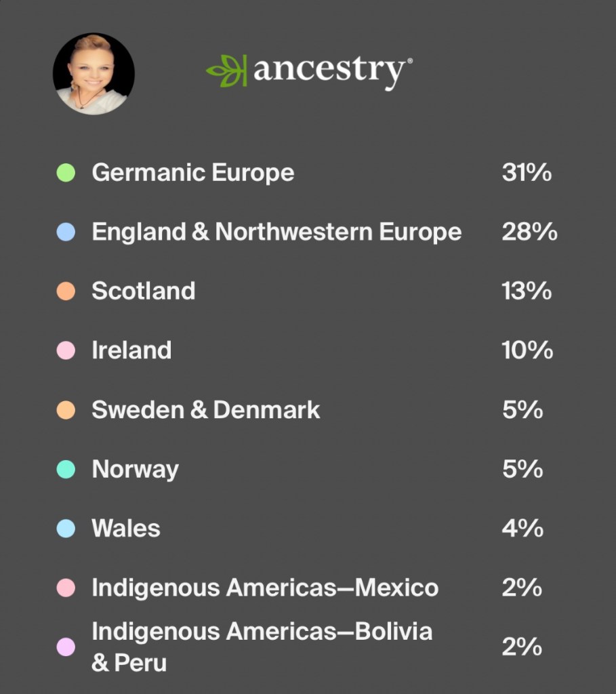Open the Ireland region entry
Image resolution: width=616 pixels, height=694 pixels.
tap(131, 351)
